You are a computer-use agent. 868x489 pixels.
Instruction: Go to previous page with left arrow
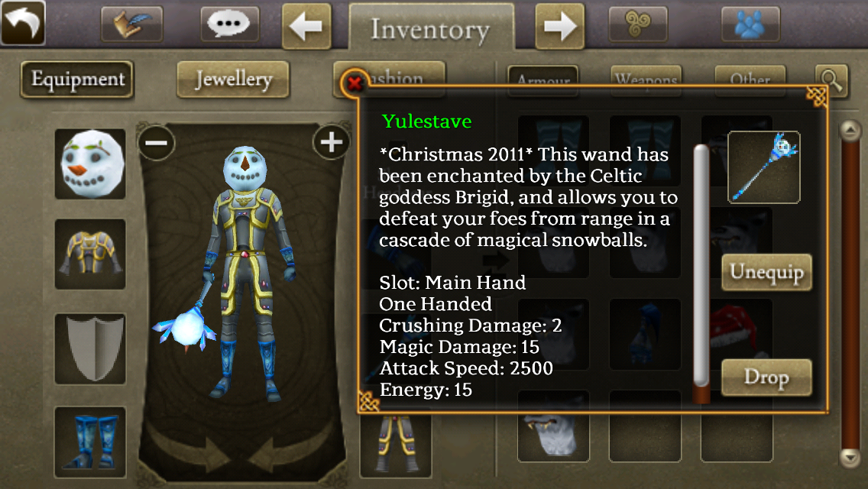coord(306,25)
